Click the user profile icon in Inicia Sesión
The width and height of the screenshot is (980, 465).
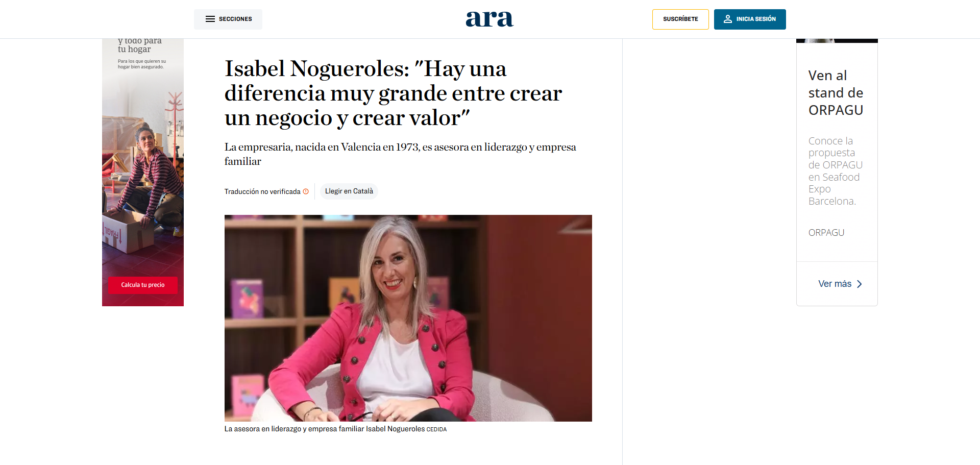click(x=728, y=19)
